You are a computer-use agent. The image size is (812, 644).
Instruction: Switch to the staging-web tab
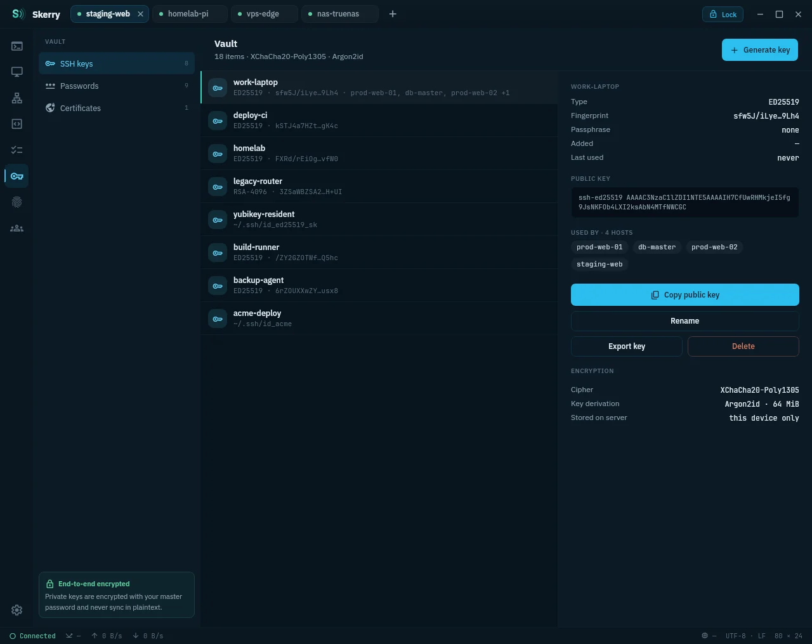(110, 14)
